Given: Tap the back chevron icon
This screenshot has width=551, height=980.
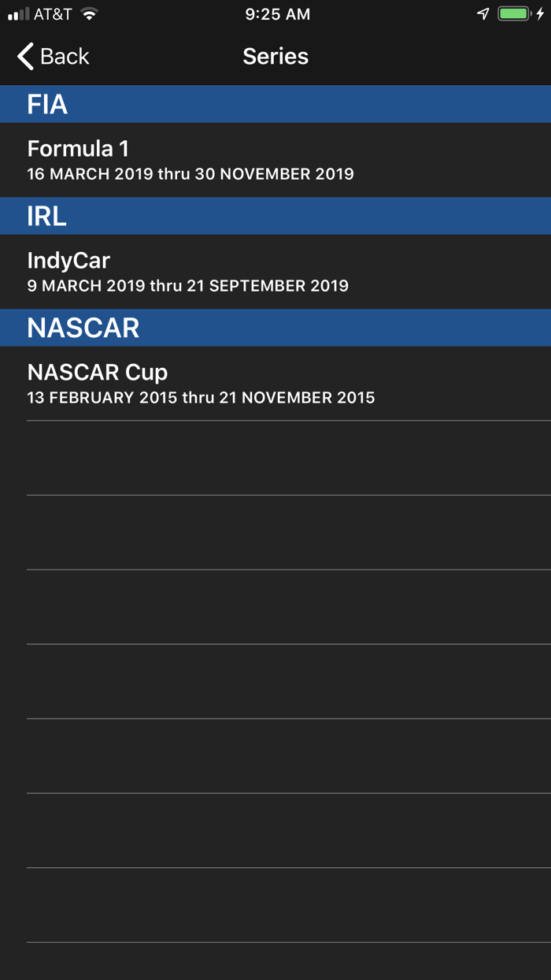Looking at the screenshot, I should 23,56.
